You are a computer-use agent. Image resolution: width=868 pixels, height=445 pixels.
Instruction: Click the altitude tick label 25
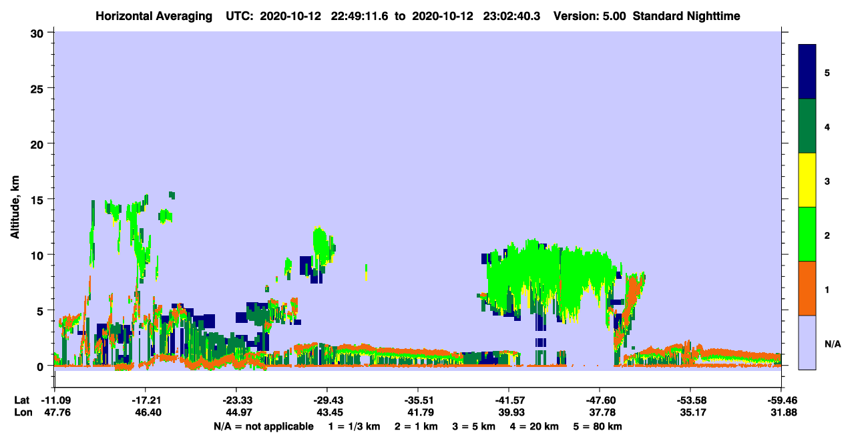[39, 88]
